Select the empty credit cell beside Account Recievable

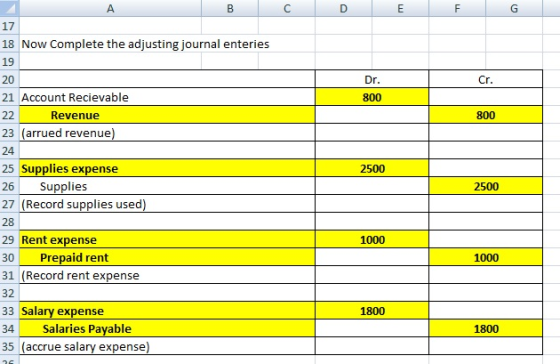tap(485, 97)
